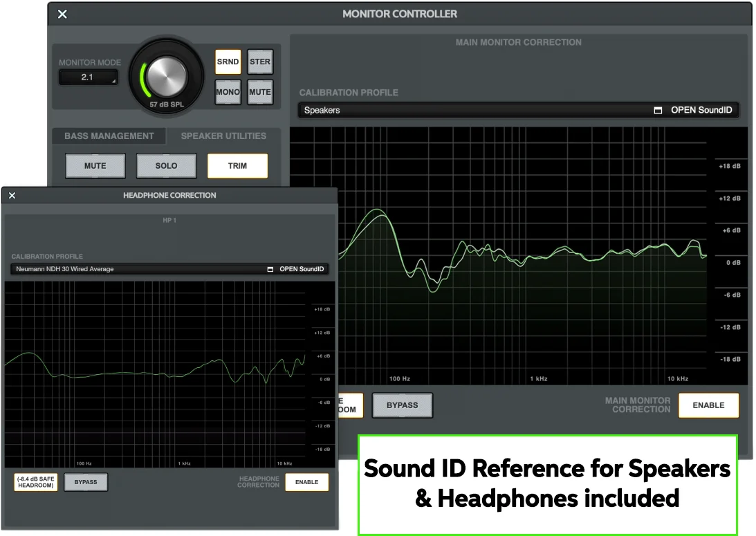This screenshot has width=756, height=536.
Task: Click window icon beside main OPEN SoundID
Action: pyautogui.click(x=658, y=111)
